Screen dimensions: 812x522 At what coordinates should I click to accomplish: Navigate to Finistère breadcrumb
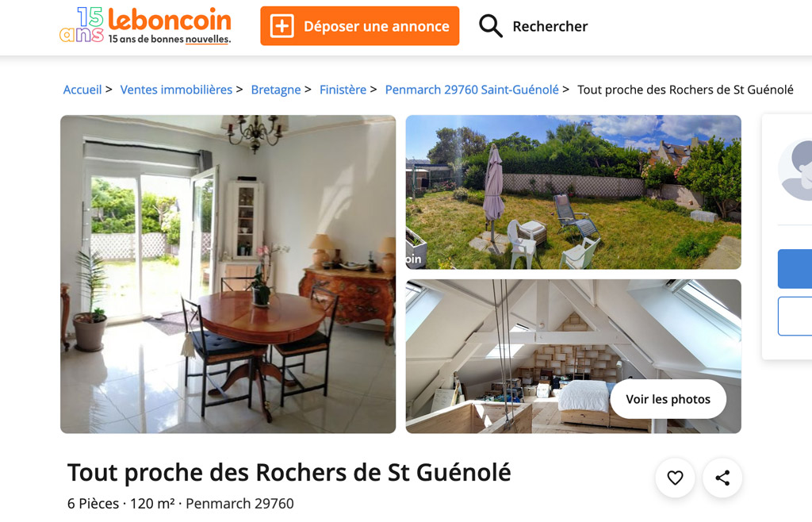click(343, 90)
